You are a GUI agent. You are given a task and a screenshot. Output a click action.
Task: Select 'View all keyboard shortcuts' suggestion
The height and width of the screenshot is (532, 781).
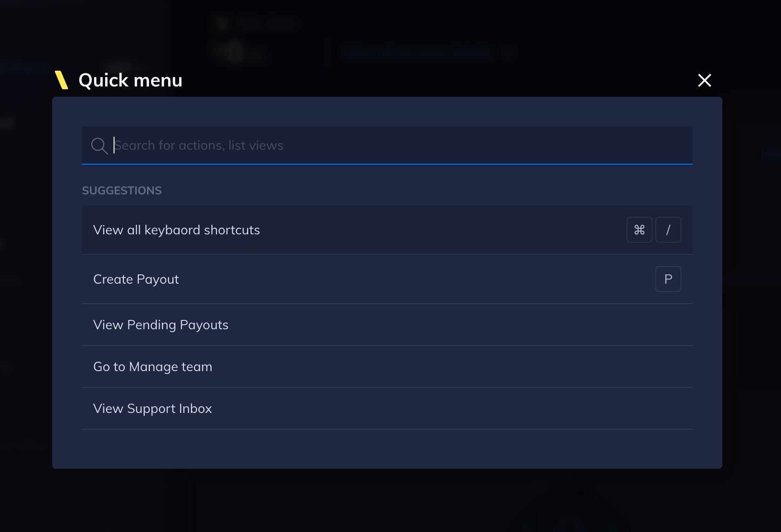point(387,230)
